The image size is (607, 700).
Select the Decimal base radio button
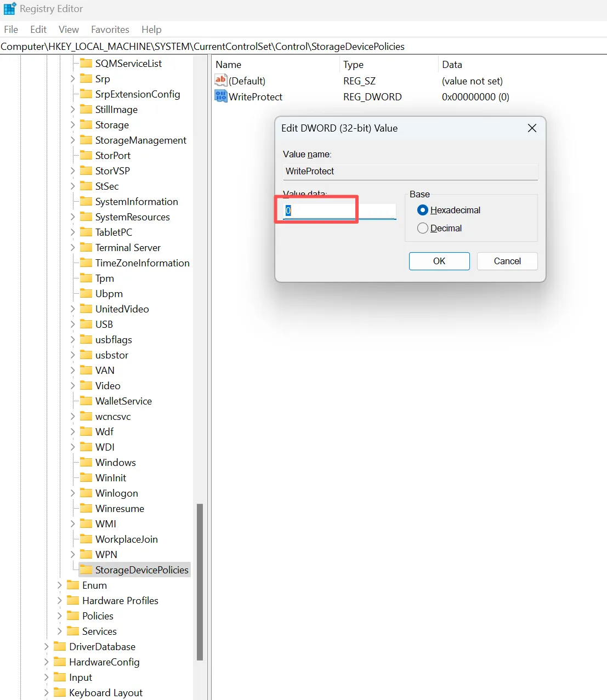click(423, 228)
